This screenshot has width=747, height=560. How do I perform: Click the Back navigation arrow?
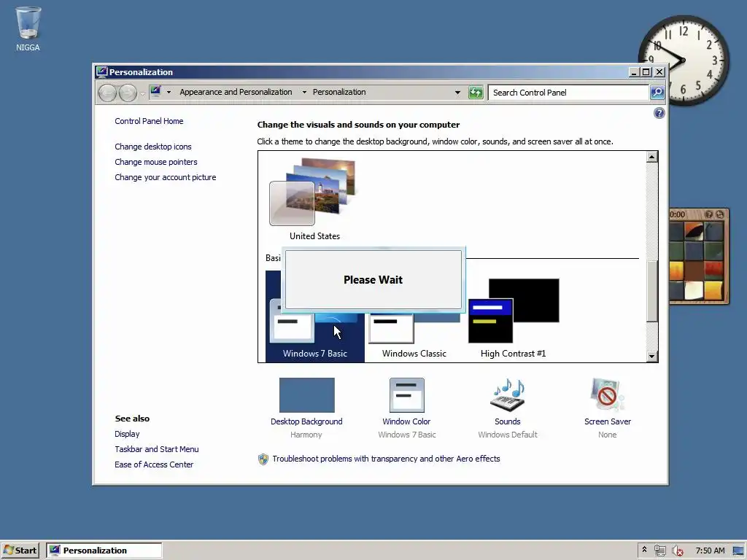(107, 93)
